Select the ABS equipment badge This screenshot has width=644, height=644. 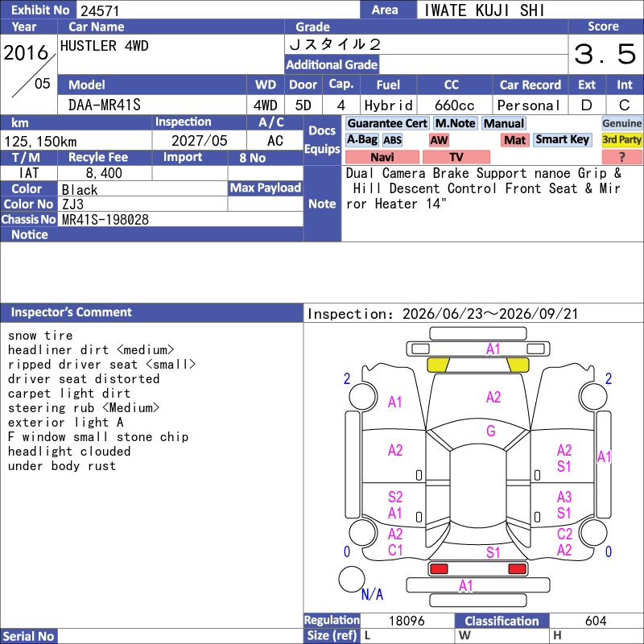pos(392,140)
